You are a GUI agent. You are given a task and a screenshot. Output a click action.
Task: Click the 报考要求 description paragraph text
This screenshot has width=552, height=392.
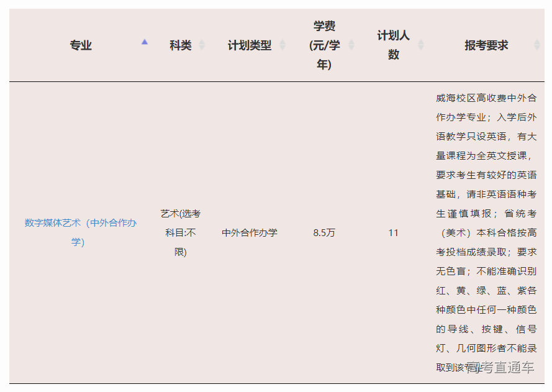pyautogui.click(x=486, y=232)
